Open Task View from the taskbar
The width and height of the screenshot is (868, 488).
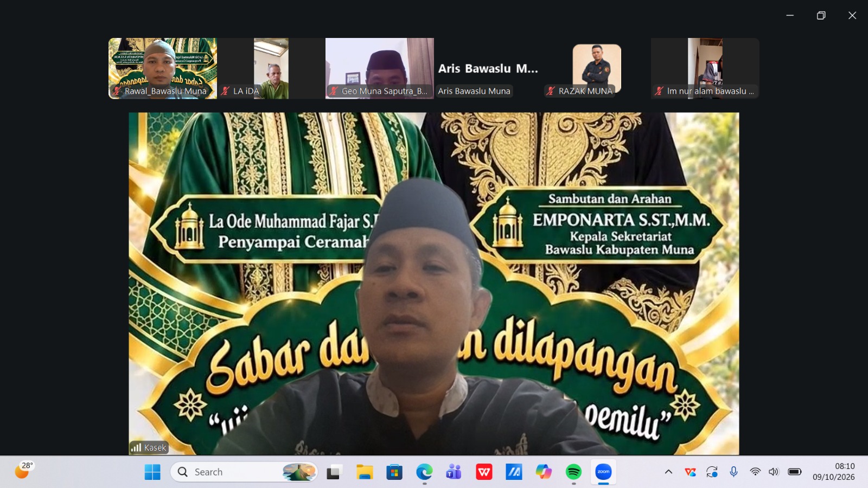click(333, 472)
